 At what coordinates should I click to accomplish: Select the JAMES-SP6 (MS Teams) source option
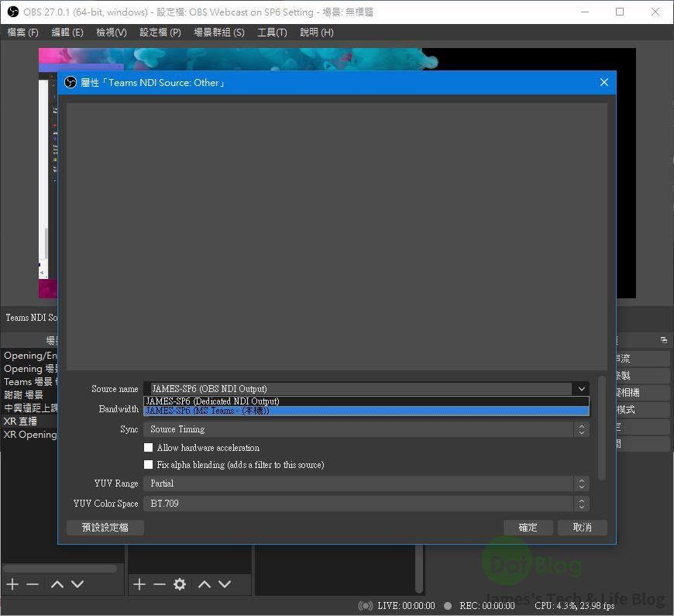pyautogui.click(x=366, y=411)
